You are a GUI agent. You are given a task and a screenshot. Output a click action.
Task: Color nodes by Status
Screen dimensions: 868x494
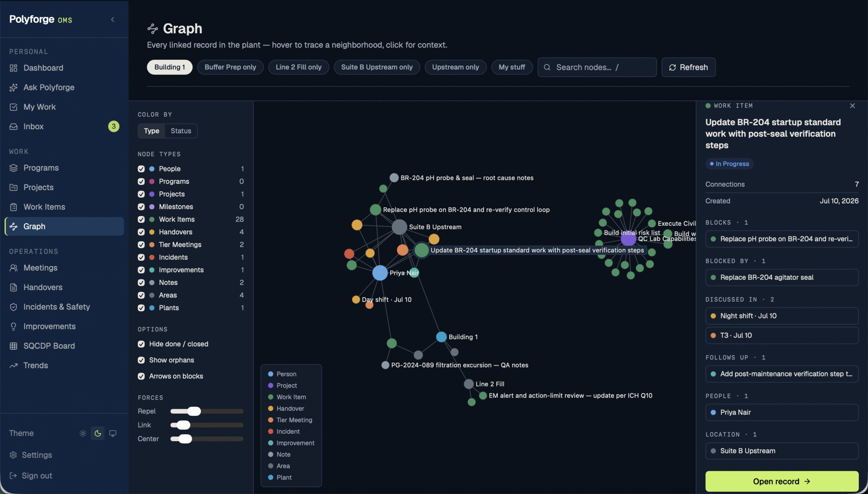point(181,131)
